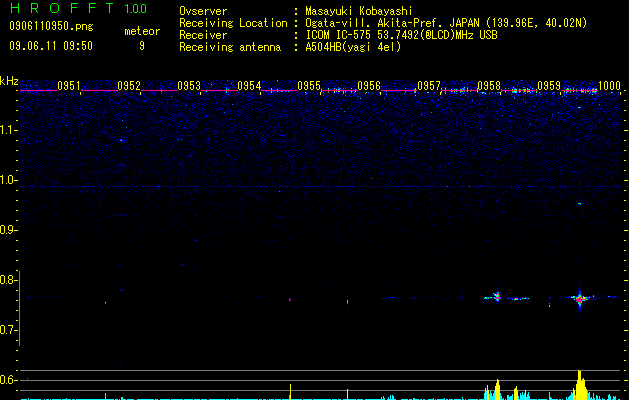
Task: Click the 1.0 kHz axis label
Action: [x=9, y=180]
